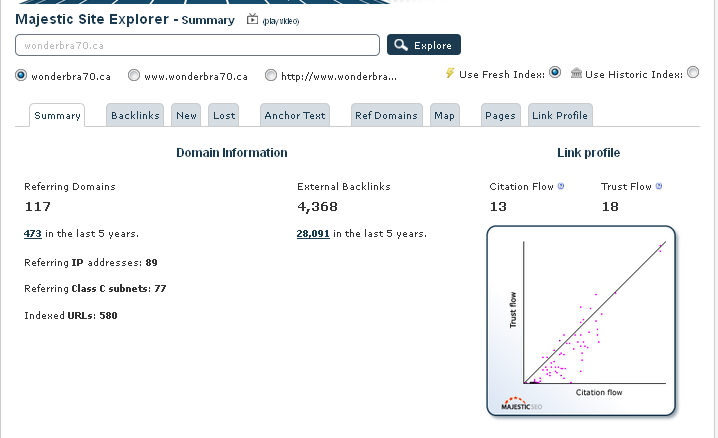The height and width of the screenshot is (438, 718).
Task: Click the (play video) link
Action: click(x=281, y=21)
